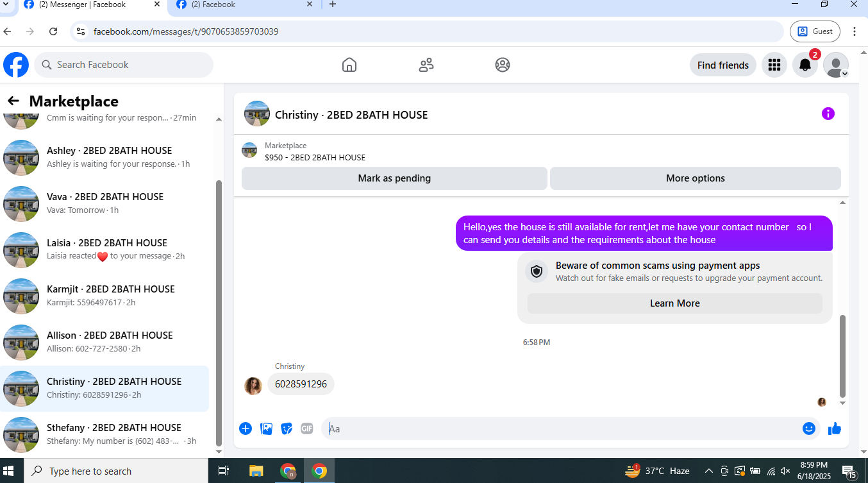Open the Groups icon in top navigation
The width and height of the screenshot is (868, 483).
pyautogui.click(x=503, y=65)
